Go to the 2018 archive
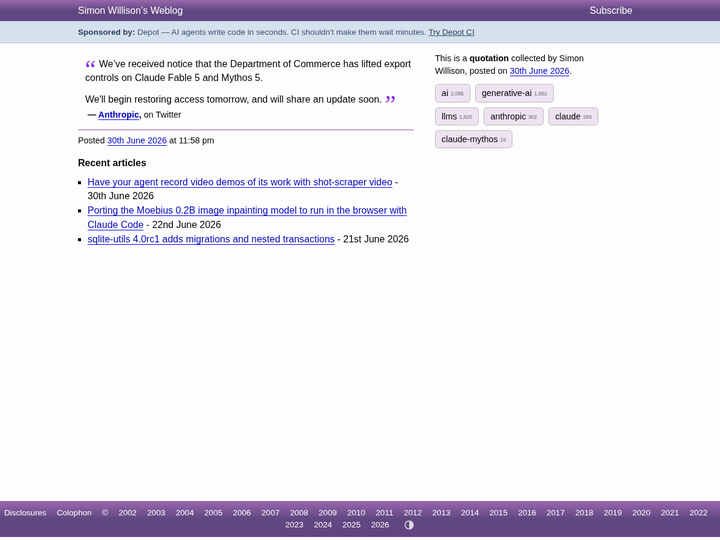Screen dimensions: 720x540 pyautogui.click(x=584, y=513)
